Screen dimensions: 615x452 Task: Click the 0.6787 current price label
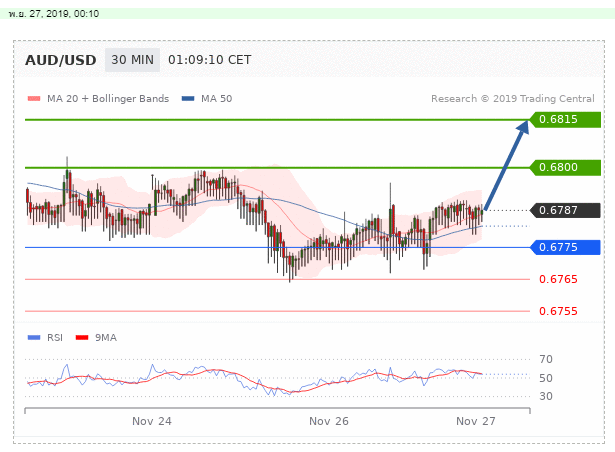coord(565,210)
